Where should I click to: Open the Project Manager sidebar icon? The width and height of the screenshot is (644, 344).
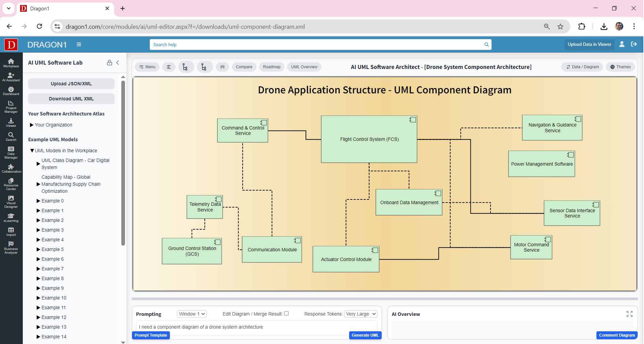pos(11,107)
